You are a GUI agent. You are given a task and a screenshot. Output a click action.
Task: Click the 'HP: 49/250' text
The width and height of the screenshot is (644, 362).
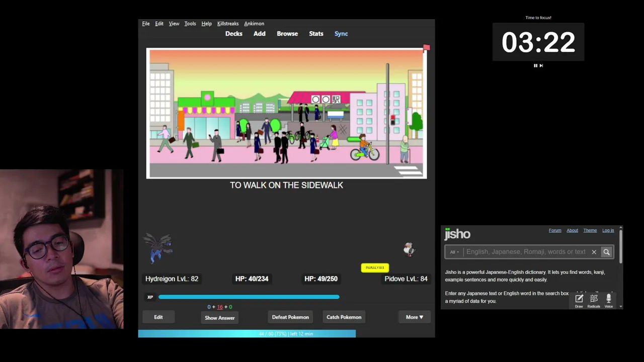tap(321, 279)
